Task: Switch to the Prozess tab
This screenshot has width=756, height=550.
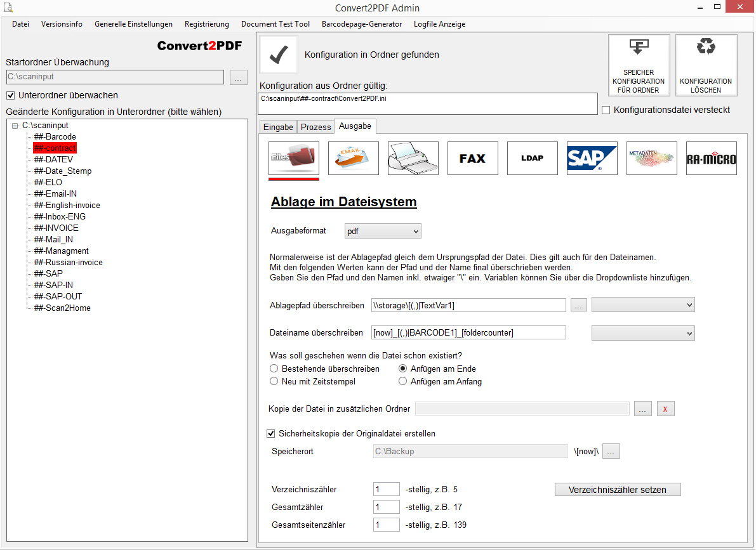Action: point(316,127)
